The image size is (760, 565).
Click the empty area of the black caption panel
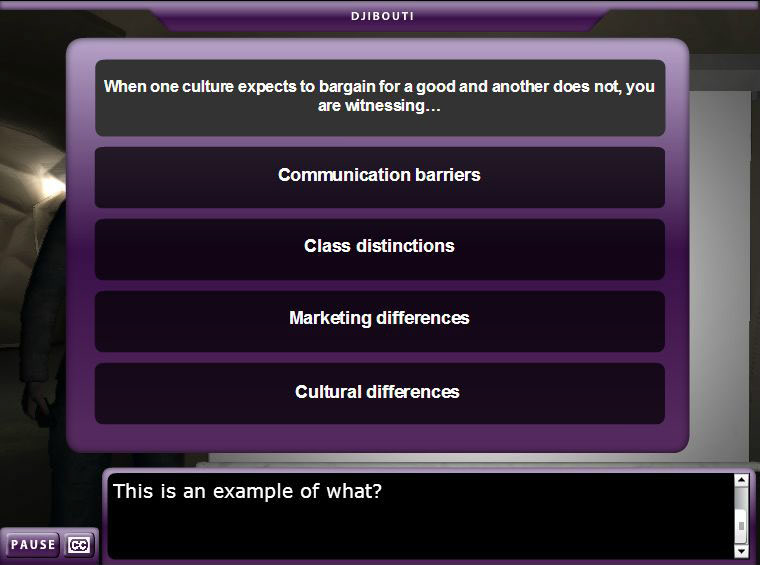(417, 533)
